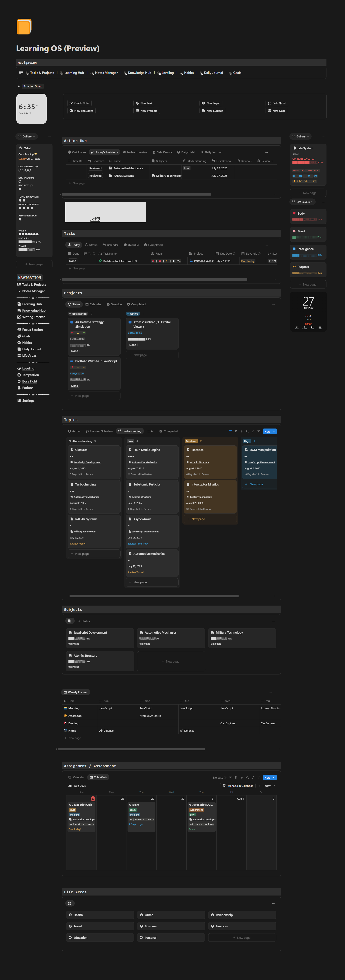Click Done on Atom Visualizer project card
The width and height of the screenshot is (345, 980).
coord(132,345)
